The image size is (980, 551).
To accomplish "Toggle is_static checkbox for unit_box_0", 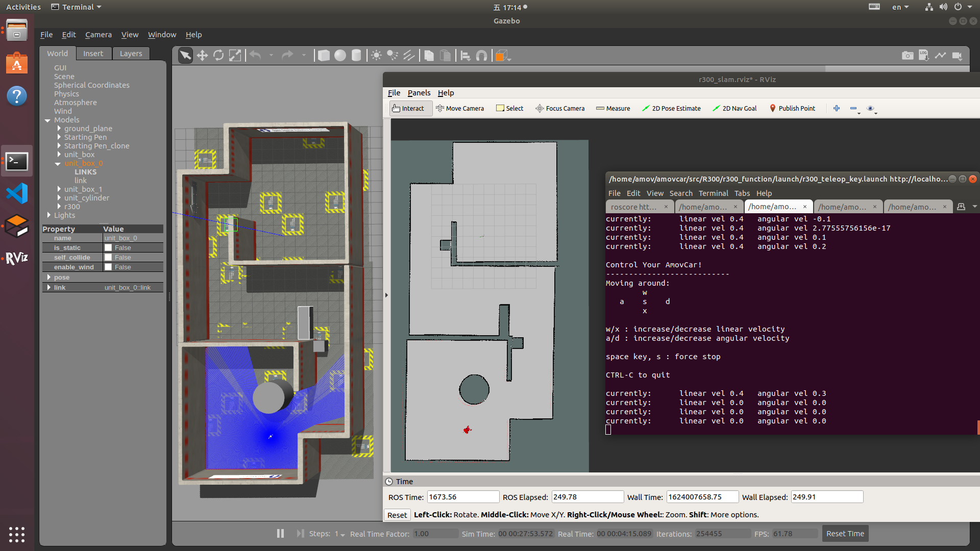I will [108, 247].
